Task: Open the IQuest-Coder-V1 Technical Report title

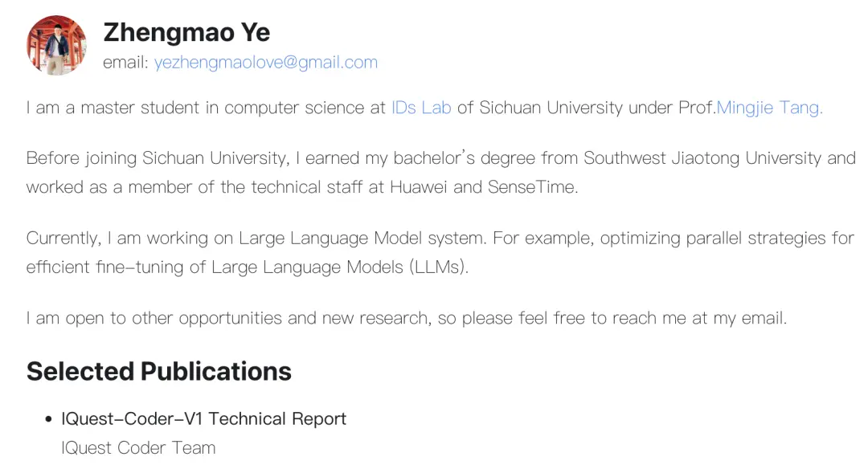Action: [204, 418]
